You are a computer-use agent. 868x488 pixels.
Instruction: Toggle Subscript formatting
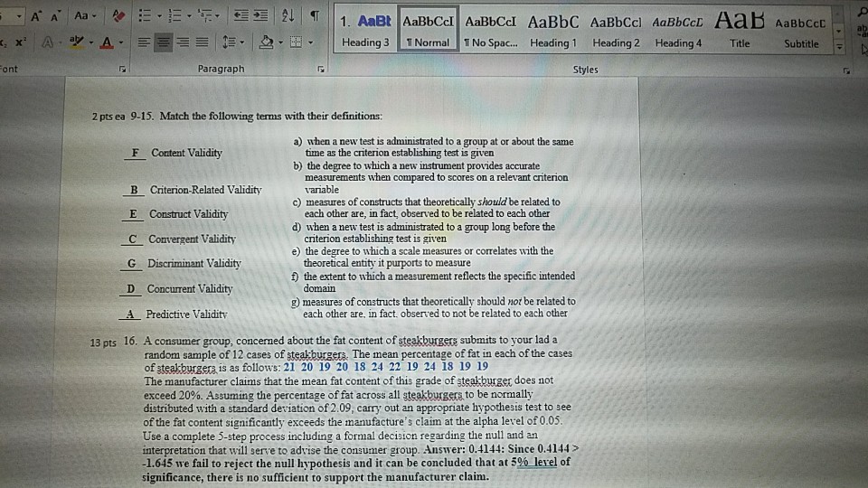coord(3,42)
